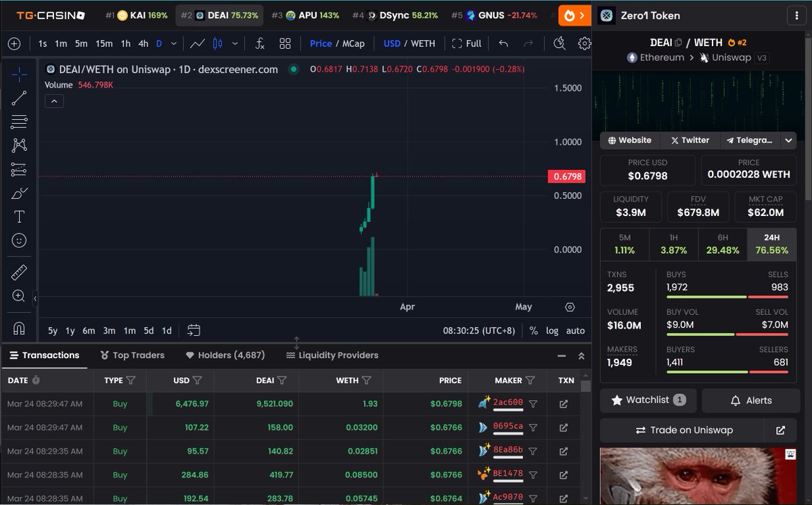
Task: Toggle the magnet snap mode
Action: (x=19, y=328)
